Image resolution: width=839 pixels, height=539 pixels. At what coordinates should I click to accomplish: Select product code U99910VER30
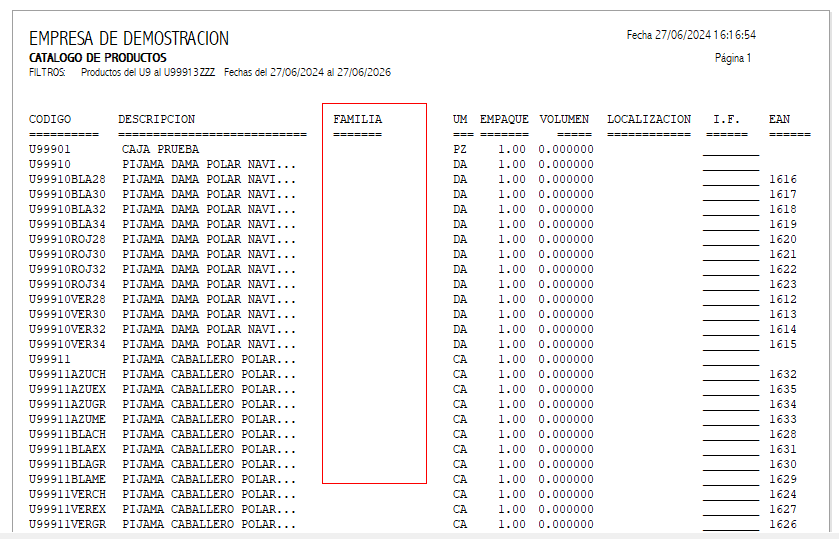[x=67, y=314]
